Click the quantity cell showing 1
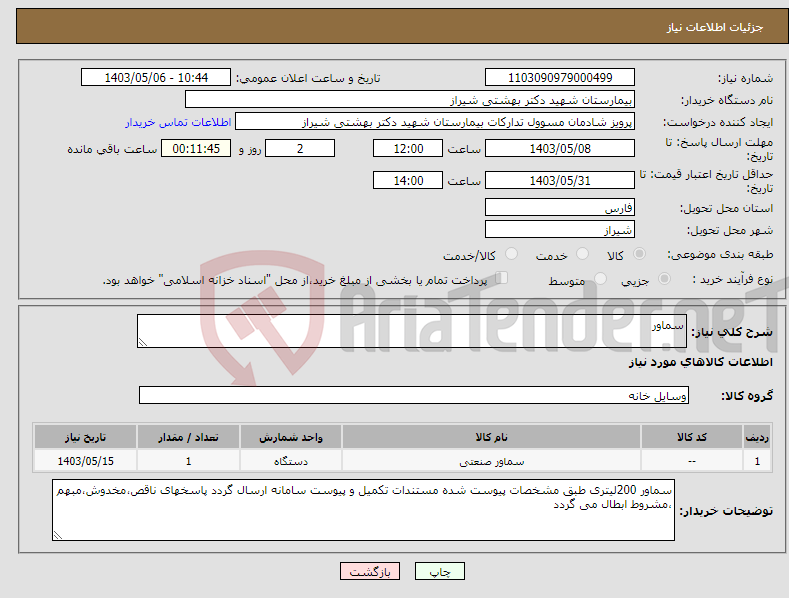The width and height of the screenshot is (789, 598). coord(188,461)
